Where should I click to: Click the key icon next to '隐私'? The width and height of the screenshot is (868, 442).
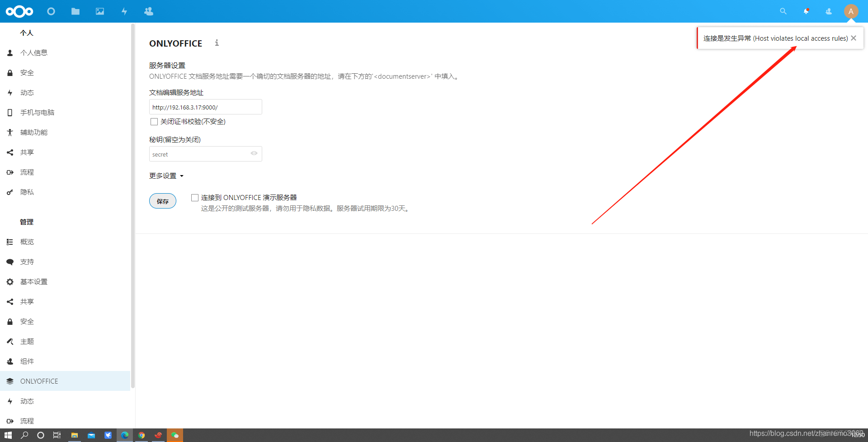10,192
